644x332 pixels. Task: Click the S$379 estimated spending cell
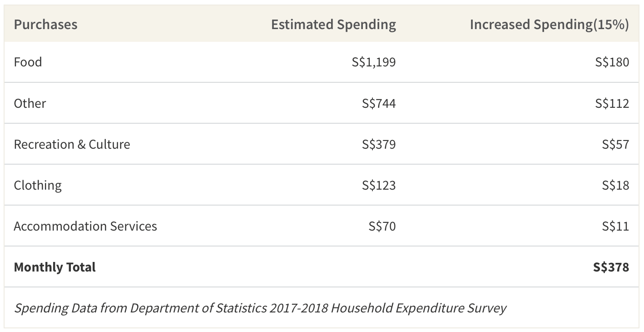click(379, 145)
